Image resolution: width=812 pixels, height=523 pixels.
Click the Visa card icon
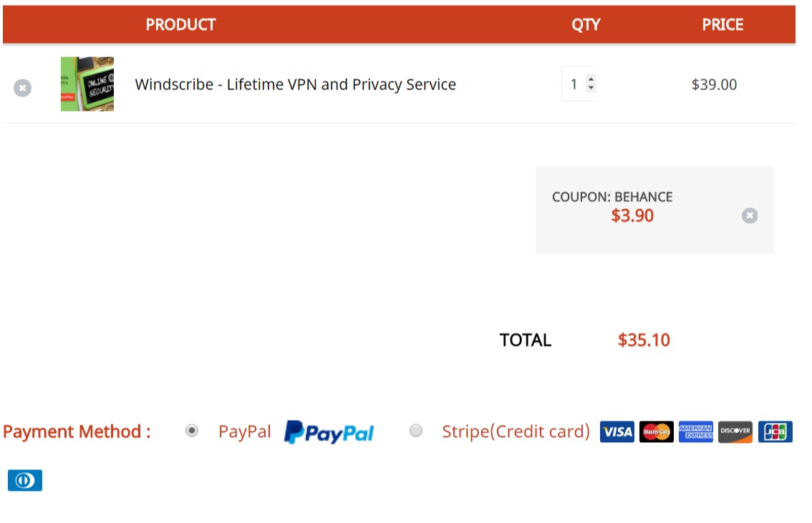[617, 431]
